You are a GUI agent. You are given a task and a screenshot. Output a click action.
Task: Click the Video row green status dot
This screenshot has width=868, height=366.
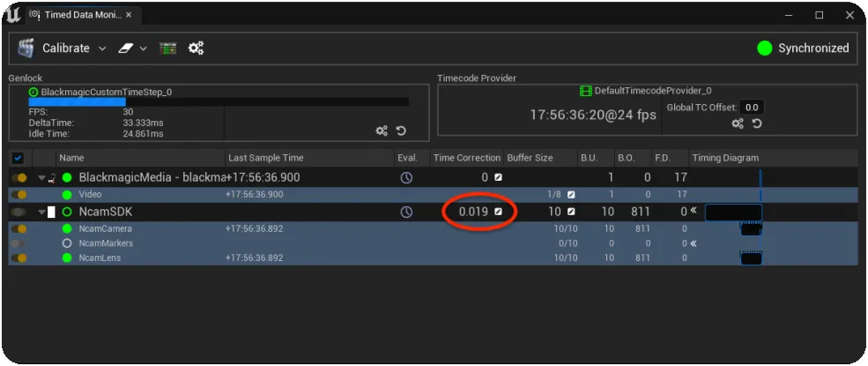click(67, 195)
